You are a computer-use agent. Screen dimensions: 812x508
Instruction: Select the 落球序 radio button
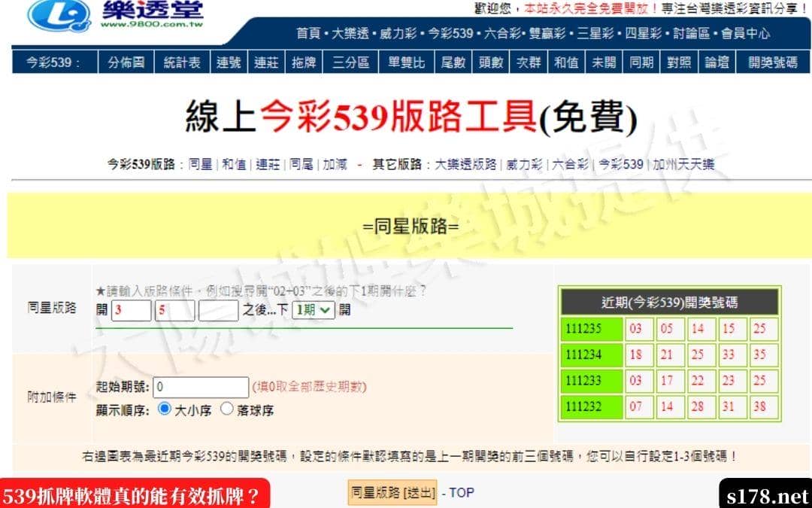pos(227,409)
